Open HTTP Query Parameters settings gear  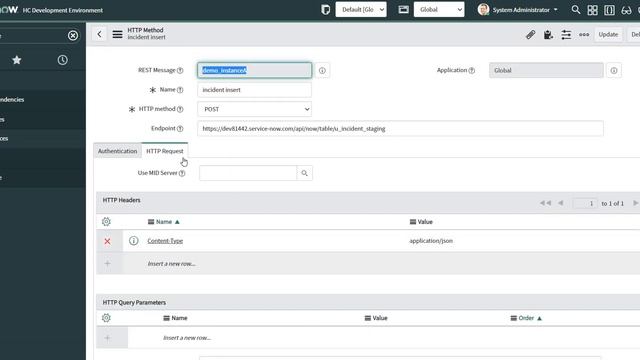pos(106,318)
